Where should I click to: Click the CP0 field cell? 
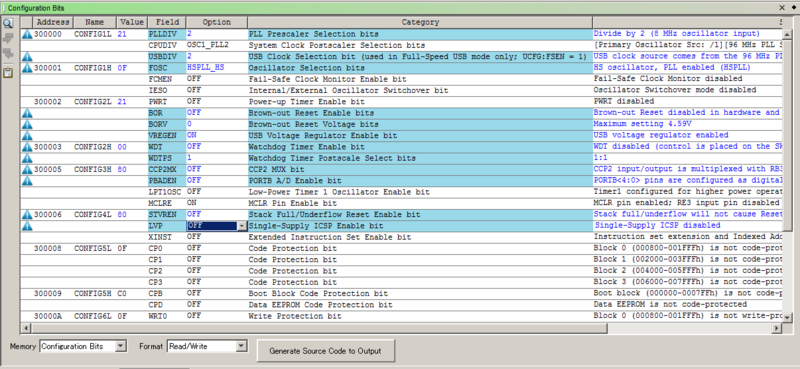tap(167, 249)
